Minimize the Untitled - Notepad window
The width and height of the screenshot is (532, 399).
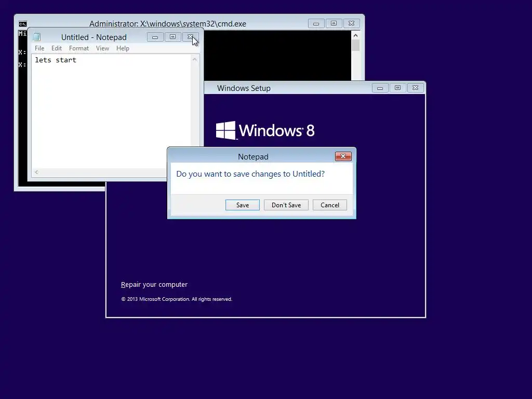point(155,37)
